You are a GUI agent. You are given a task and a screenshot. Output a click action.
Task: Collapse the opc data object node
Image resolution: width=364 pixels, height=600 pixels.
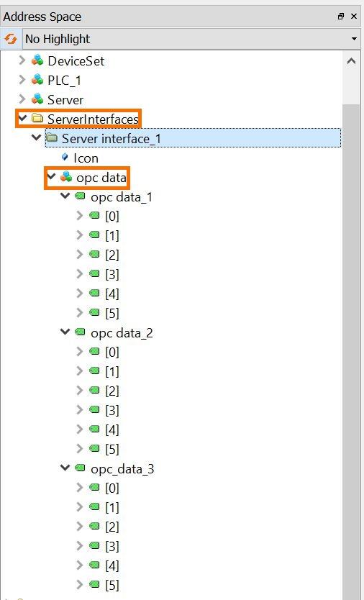pyautogui.click(x=51, y=176)
